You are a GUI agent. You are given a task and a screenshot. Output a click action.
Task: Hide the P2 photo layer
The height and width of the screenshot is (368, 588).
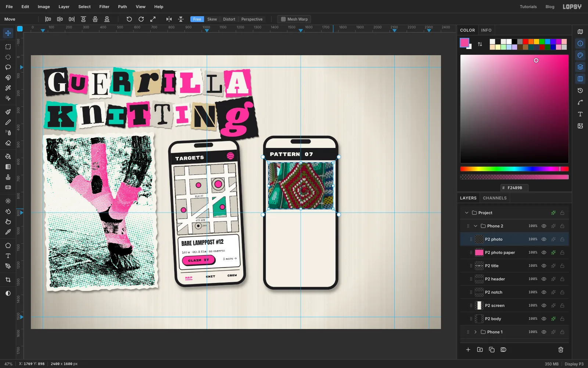point(544,239)
